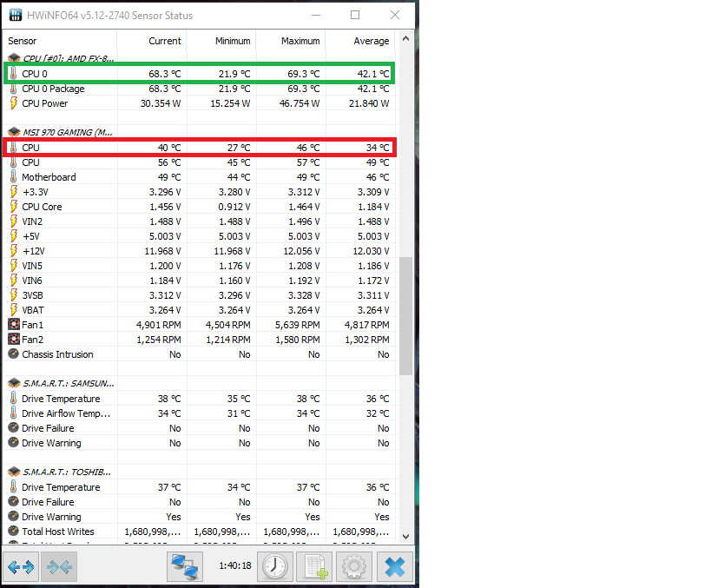Select the S.M.A.R.T.: TOSHIB group row
The image size is (711, 588).
click(67, 472)
